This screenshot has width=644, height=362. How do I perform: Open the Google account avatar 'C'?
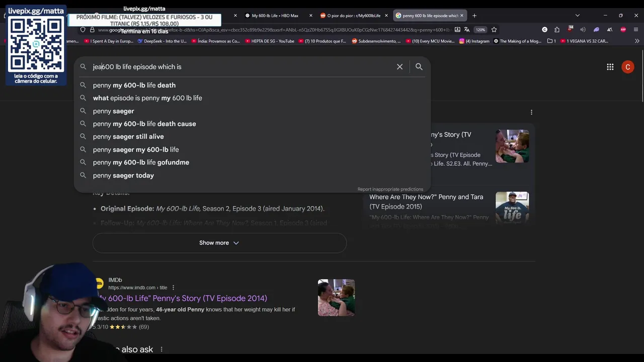pyautogui.click(x=627, y=67)
